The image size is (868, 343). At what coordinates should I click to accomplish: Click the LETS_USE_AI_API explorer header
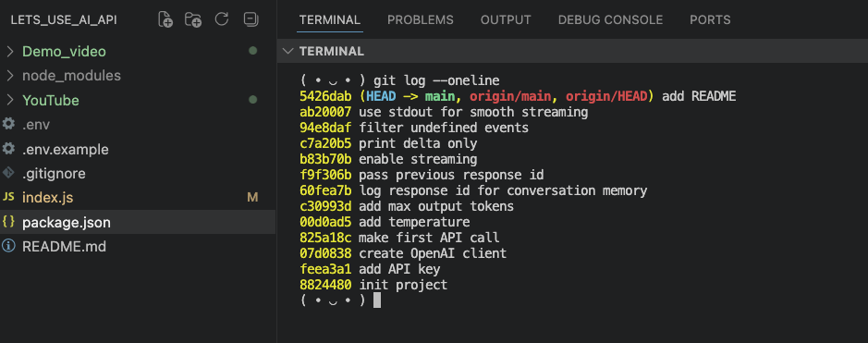coord(64,20)
